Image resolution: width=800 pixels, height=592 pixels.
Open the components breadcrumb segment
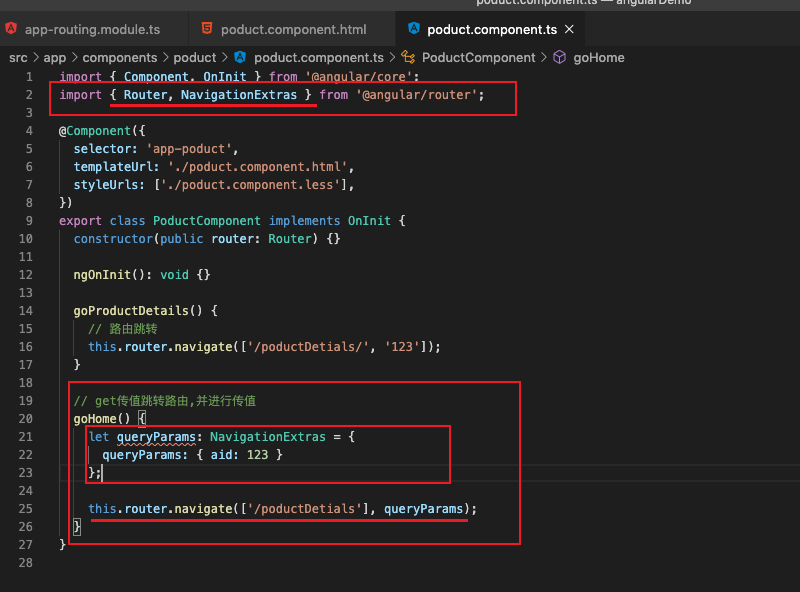(120, 58)
